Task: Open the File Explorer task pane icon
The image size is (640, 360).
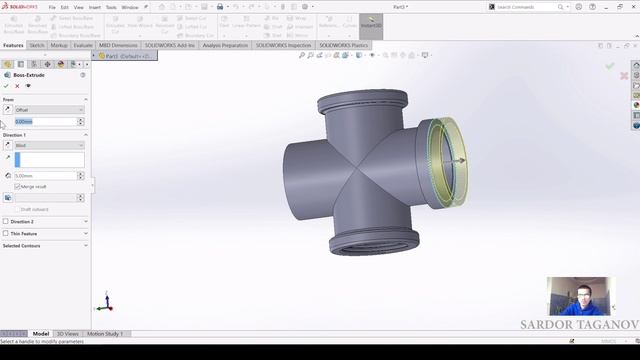Action: pos(636,86)
